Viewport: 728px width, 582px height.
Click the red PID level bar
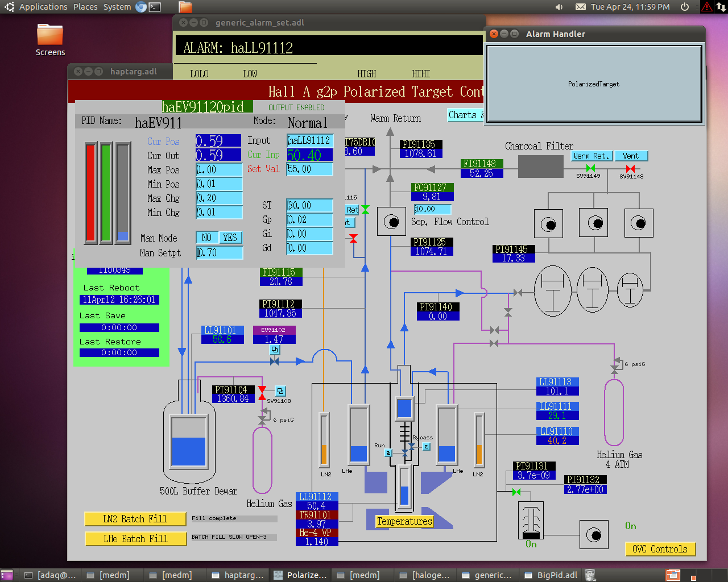[91, 193]
